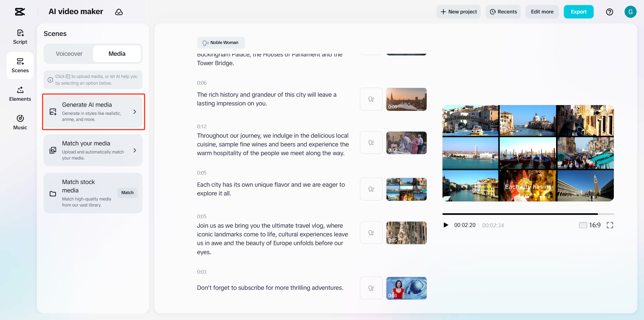
Task: Open the Music panel
Action: 20,123
